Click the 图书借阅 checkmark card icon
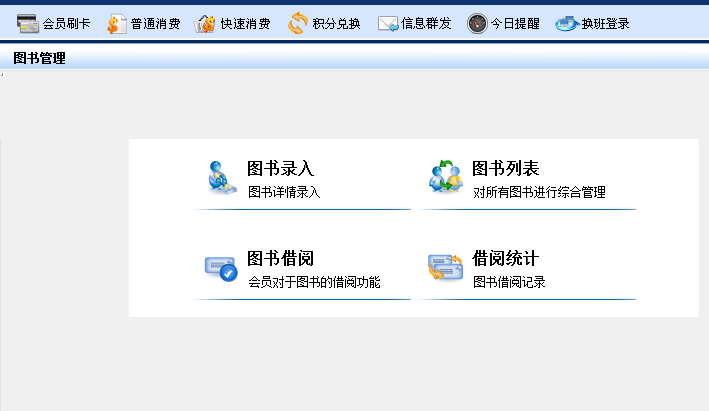The width and height of the screenshot is (709, 411). point(221,267)
